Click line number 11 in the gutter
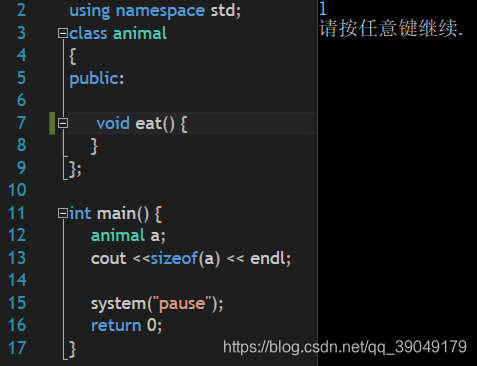The height and width of the screenshot is (366, 477). point(17,213)
